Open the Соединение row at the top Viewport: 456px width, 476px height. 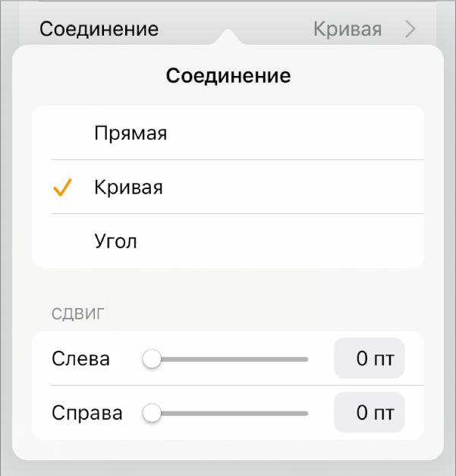click(x=99, y=30)
